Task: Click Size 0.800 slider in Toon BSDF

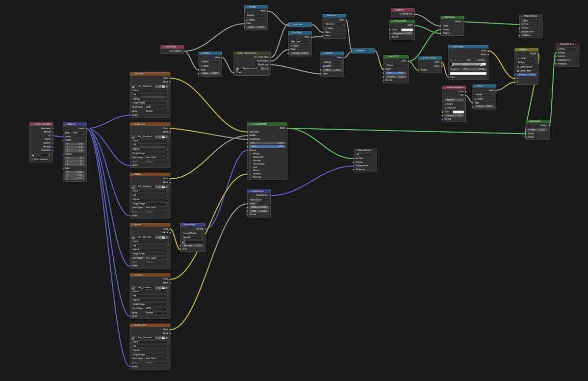Action: click(x=396, y=73)
